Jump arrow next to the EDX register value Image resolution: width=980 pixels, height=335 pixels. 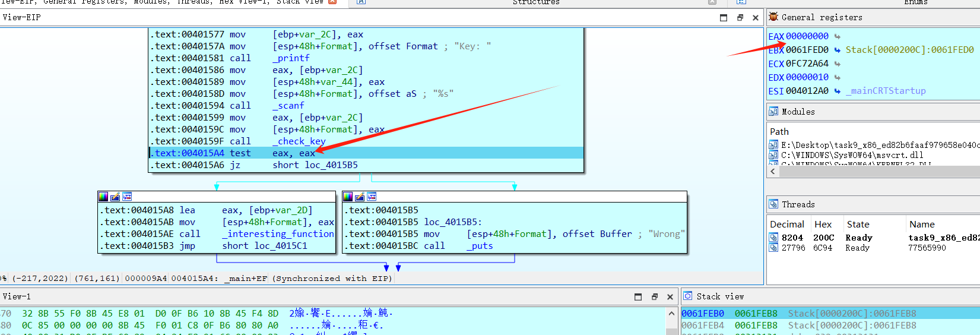pyautogui.click(x=838, y=77)
